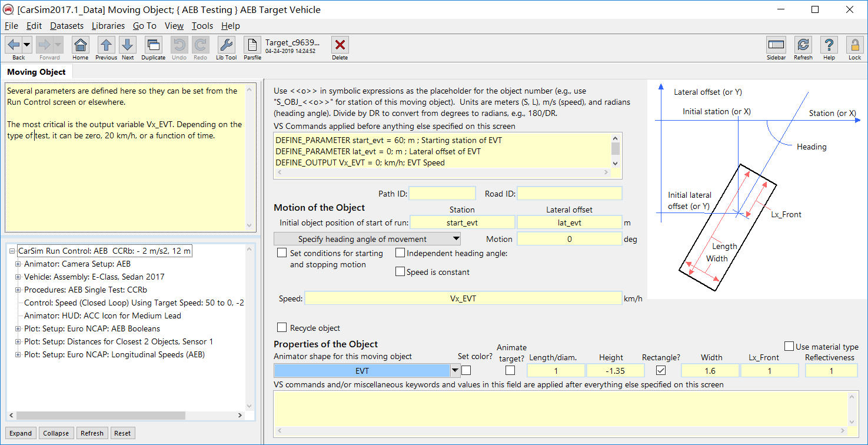Click the Lock padlock icon

(854, 45)
